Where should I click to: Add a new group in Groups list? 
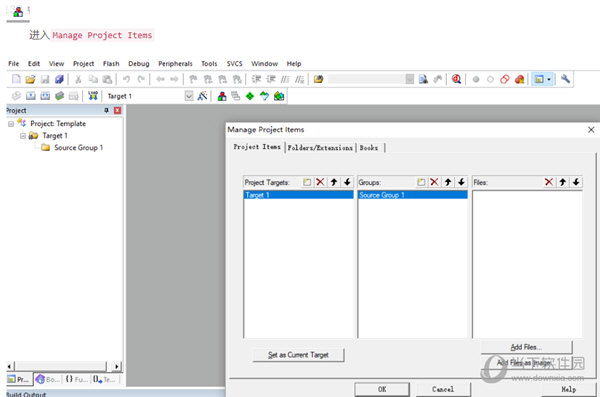coord(421,182)
